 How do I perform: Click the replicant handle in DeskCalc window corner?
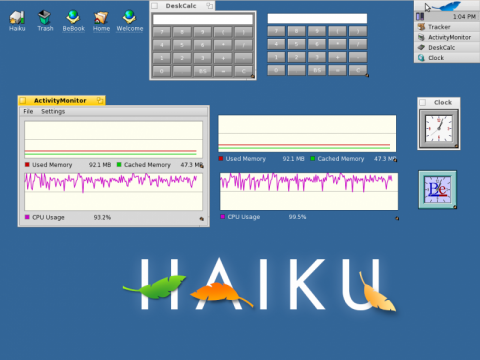pyautogui.click(x=253, y=76)
